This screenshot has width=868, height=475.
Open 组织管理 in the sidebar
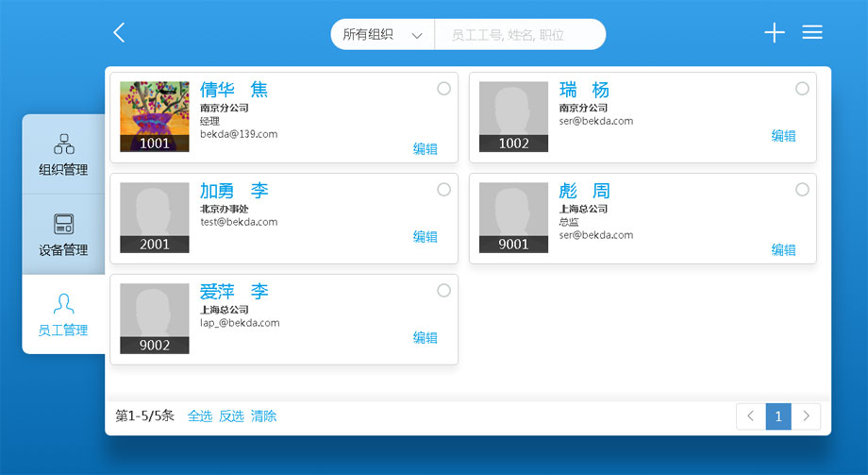63,155
